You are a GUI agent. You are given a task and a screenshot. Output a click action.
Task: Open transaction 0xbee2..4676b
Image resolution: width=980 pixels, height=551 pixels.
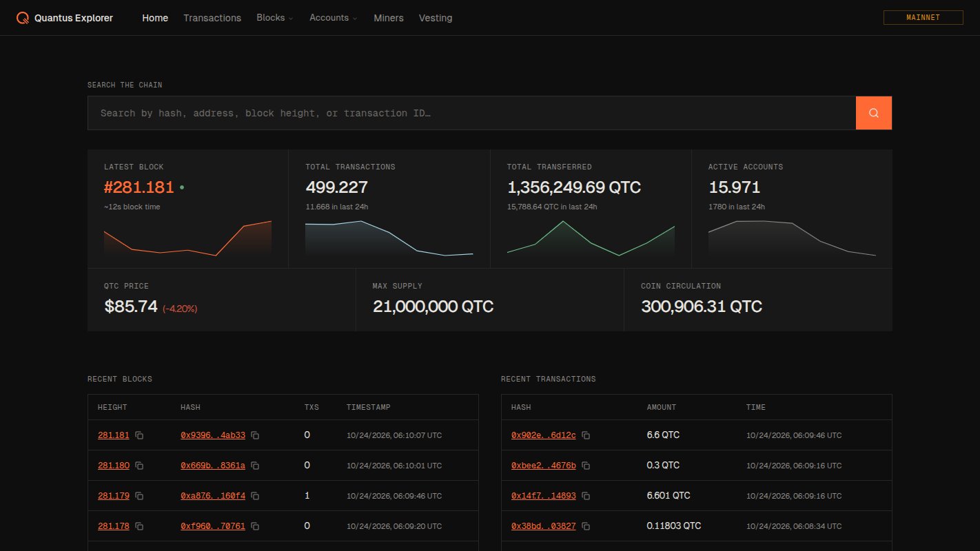click(544, 466)
